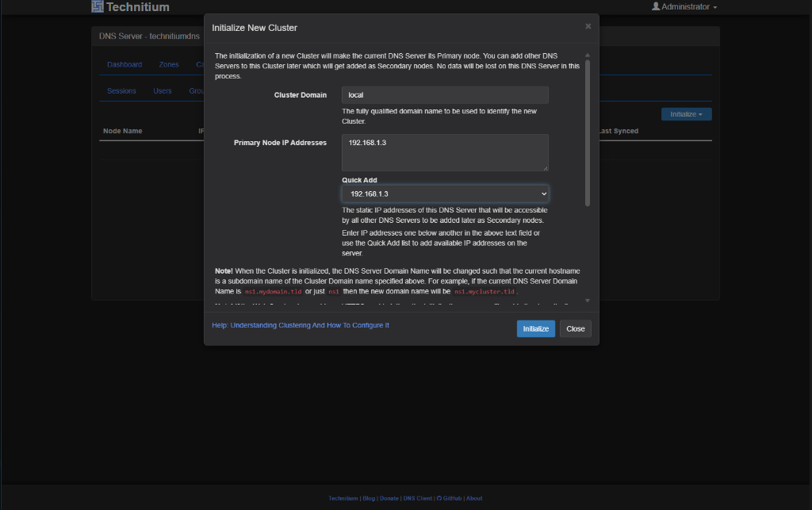Image resolution: width=812 pixels, height=510 pixels.
Task: Open the Administrator user menu
Action: coord(684,6)
